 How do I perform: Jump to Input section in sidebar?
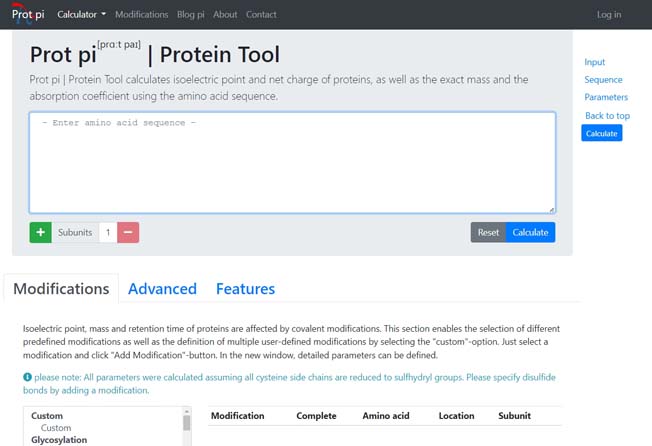pos(594,62)
